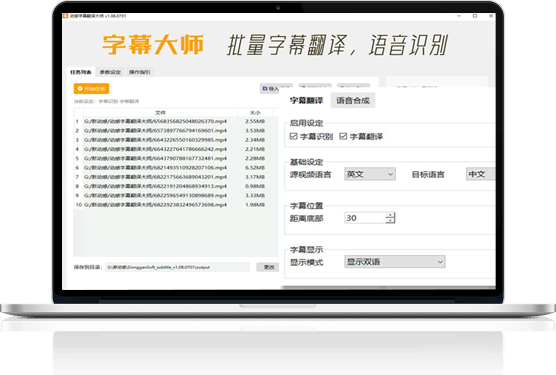Image resolution: width=556 pixels, height=375 pixels.
Task: Select file path in row 5
Action: pos(155,158)
